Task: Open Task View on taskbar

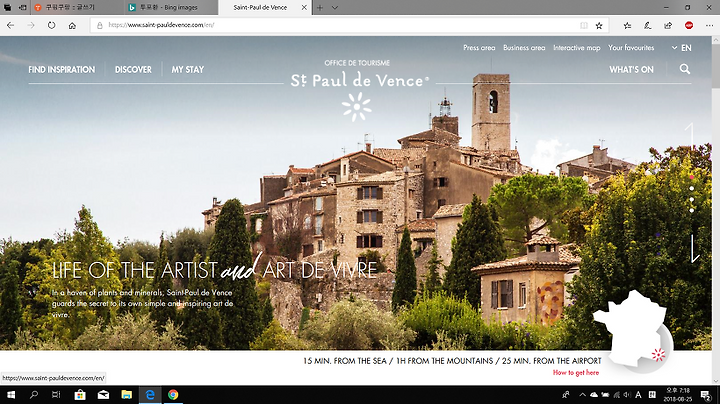Action: [56, 394]
